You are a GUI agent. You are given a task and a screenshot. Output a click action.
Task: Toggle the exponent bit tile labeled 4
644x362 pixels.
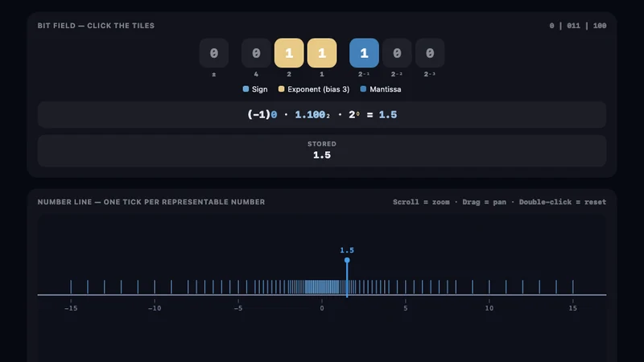point(256,53)
